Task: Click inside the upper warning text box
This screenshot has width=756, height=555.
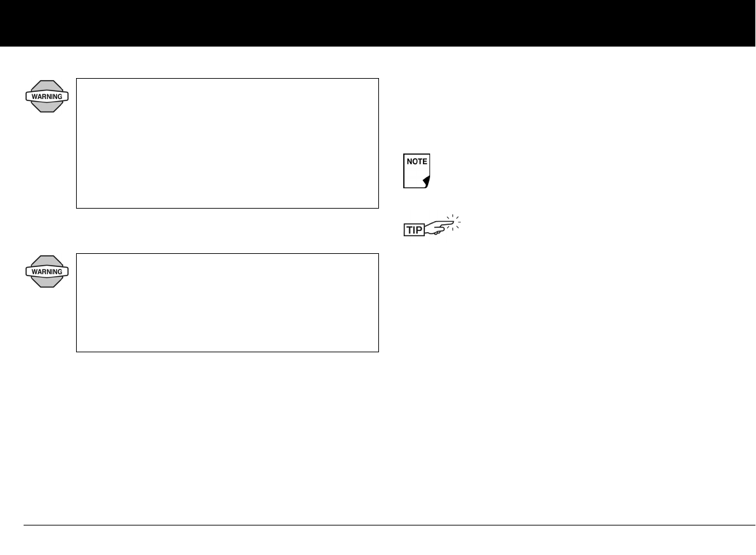Action: pos(228,143)
